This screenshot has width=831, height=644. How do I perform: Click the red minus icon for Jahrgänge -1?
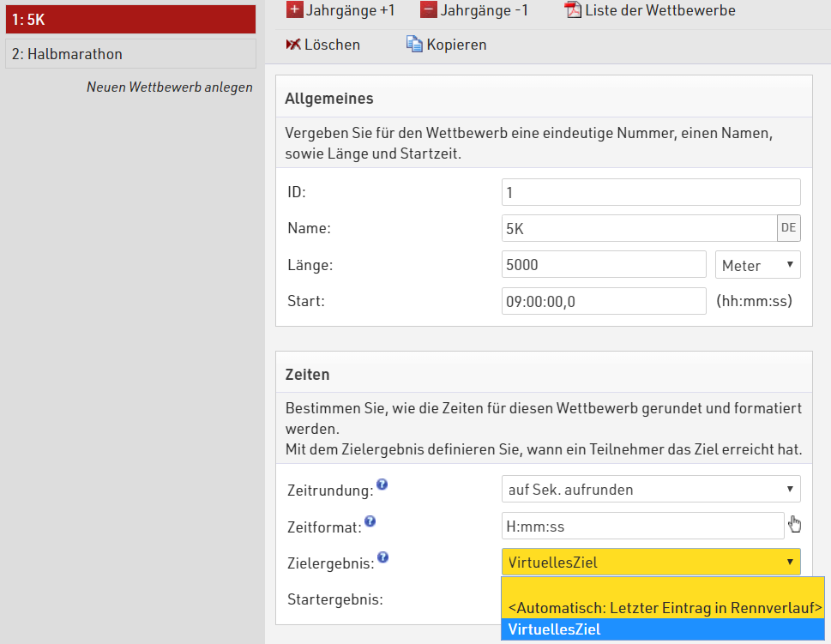tap(428, 10)
